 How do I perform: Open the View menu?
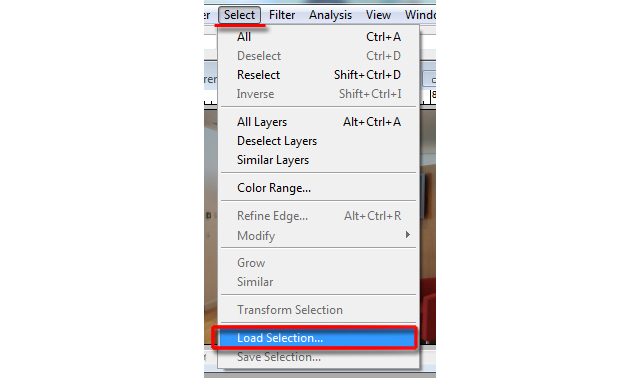tap(378, 15)
